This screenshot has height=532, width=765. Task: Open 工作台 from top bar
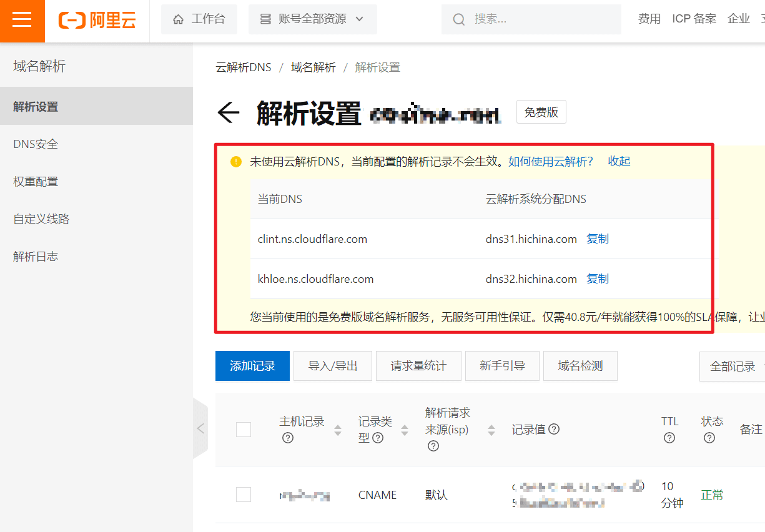coord(199,19)
